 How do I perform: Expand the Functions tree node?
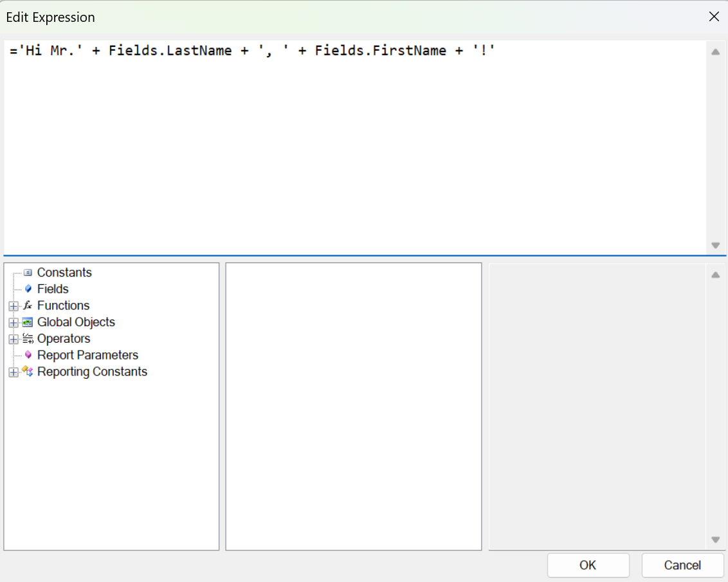(x=14, y=305)
